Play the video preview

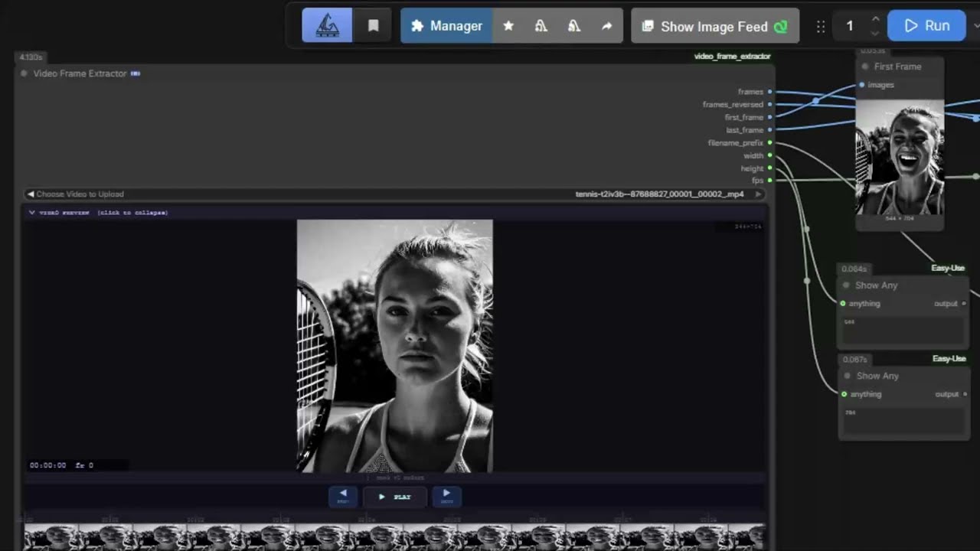tap(395, 497)
